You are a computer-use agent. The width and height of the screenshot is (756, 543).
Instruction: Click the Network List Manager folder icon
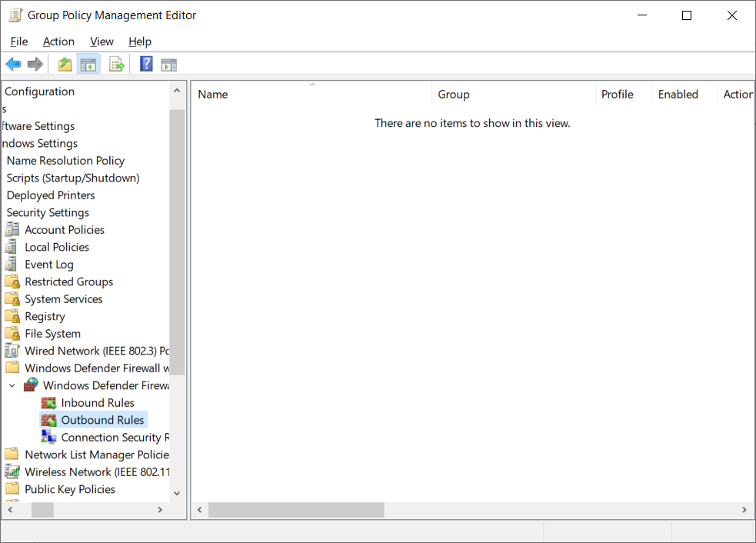coord(12,455)
